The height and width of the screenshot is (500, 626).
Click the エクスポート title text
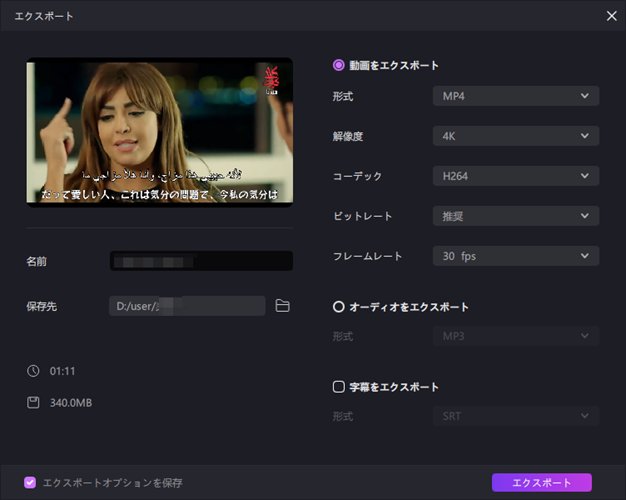pos(44,16)
